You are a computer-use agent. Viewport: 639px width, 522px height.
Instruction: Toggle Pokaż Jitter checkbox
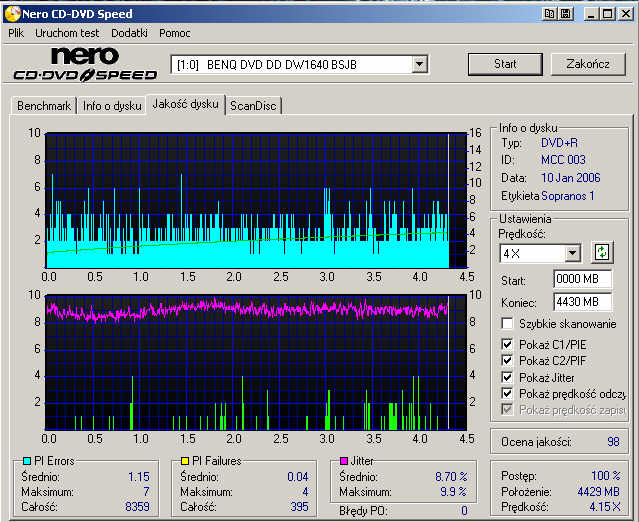coord(507,377)
